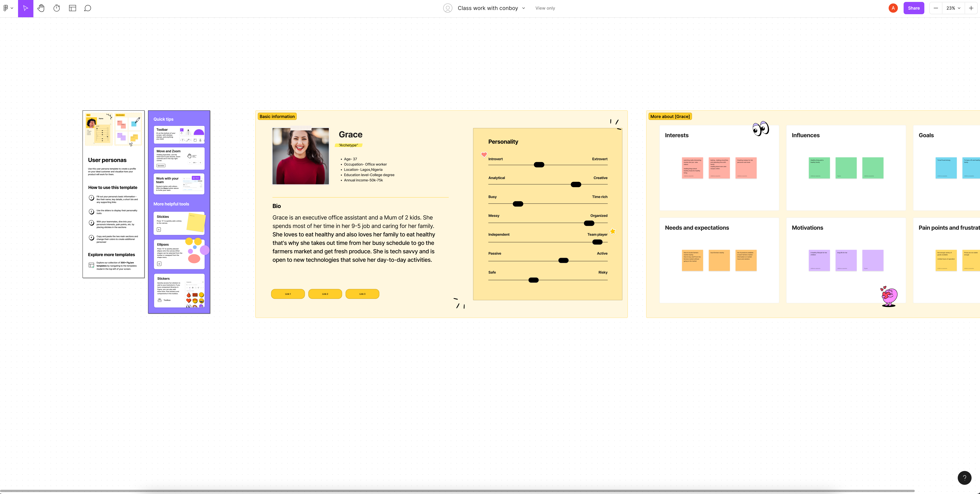980x494 pixels.
Task: Select the first purple Motivations sticky note
Action: pos(819,260)
